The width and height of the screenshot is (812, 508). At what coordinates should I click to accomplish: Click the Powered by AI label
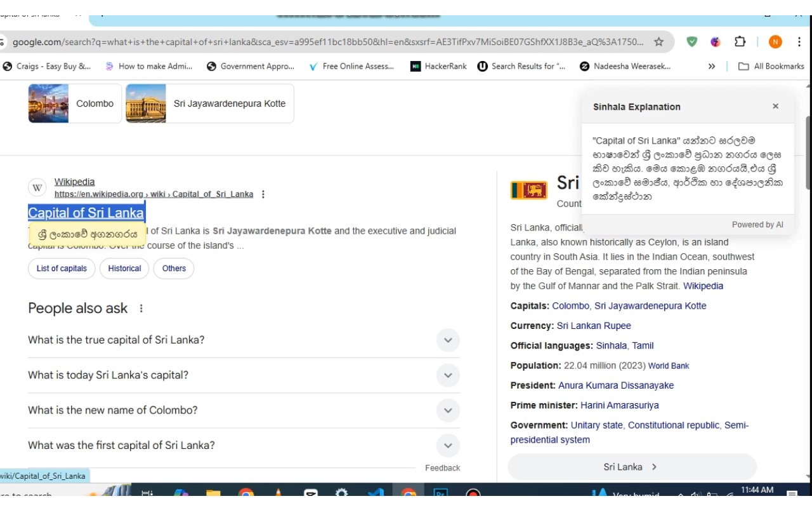tap(757, 225)
